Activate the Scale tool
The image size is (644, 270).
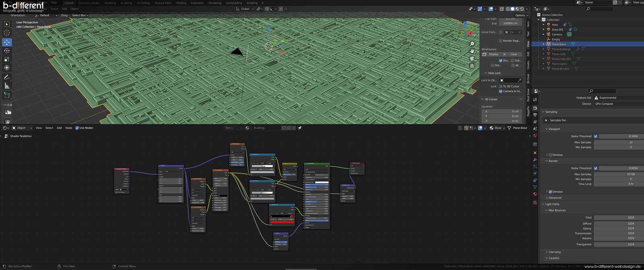point(7,59)
